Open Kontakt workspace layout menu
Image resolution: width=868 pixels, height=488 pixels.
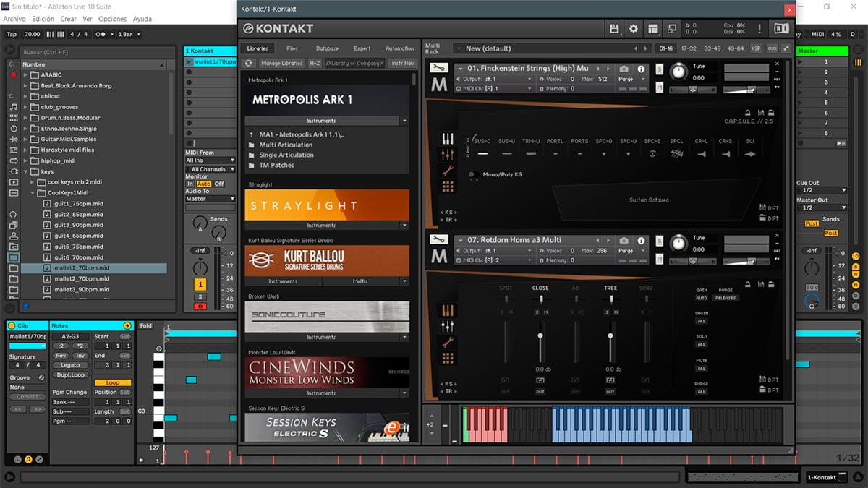[653, 29]
